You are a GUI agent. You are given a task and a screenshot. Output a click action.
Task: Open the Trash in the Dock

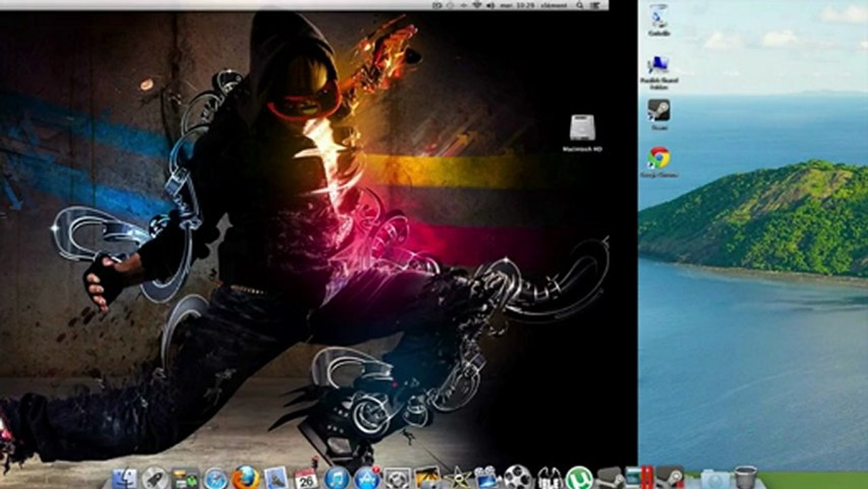[745, 477]
